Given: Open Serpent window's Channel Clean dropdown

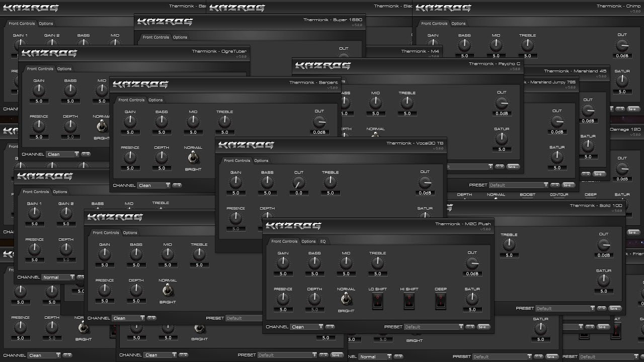Looking at the screenshot, I should [154, 185].
